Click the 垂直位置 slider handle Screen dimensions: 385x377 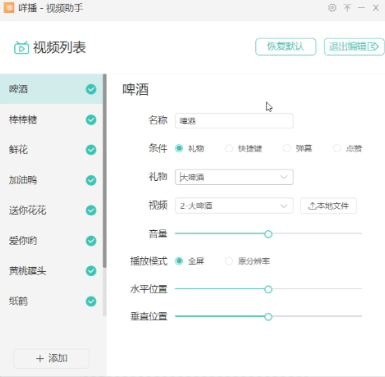pos(268,316)
